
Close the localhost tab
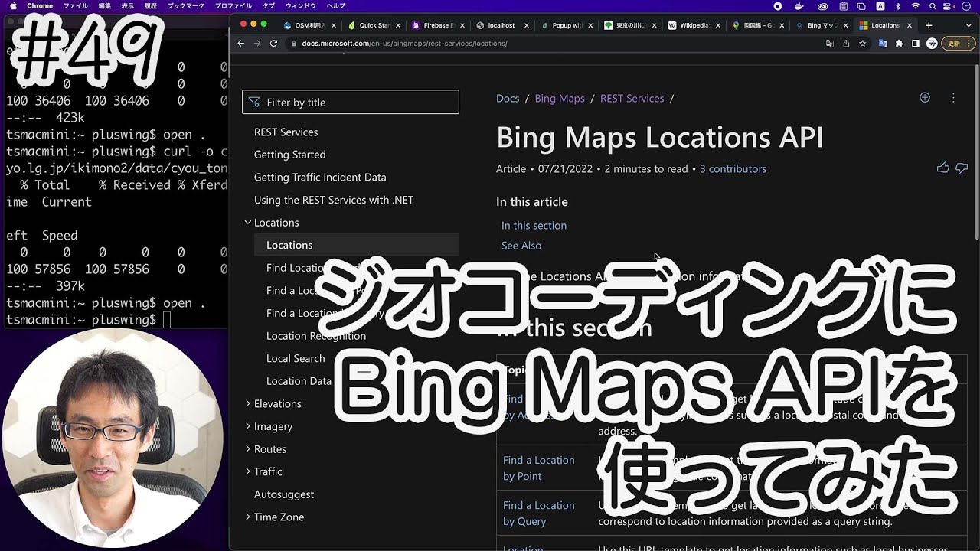tap(527, 25)
